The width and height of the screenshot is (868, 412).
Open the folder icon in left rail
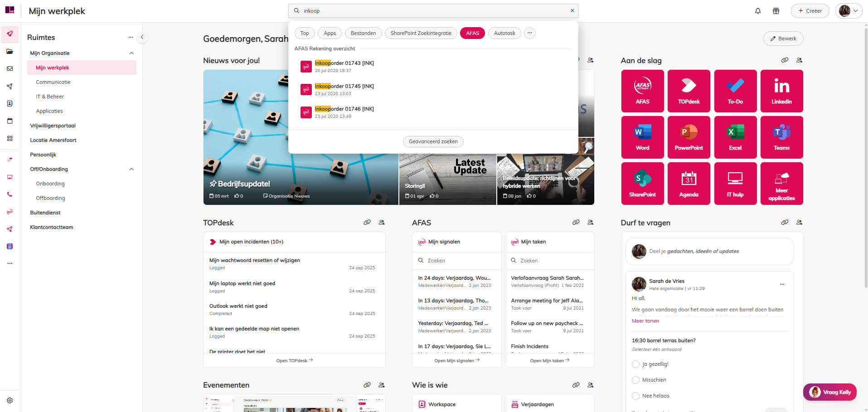pyautogui.click(x=10, y=52)
